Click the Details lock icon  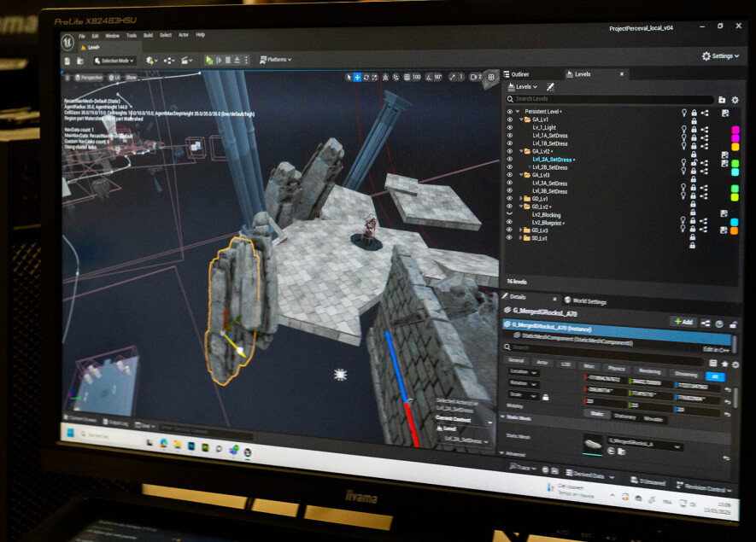pos(733,324)
